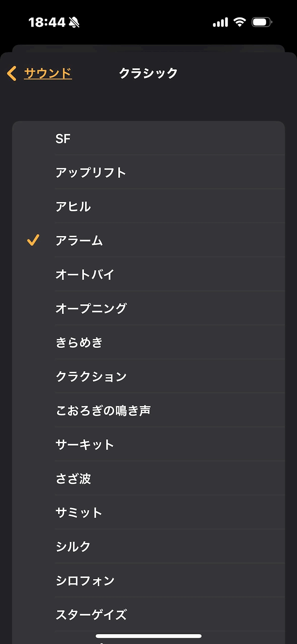Tap the cellular signal bars
297x644 pixels.
click(220, 22)
